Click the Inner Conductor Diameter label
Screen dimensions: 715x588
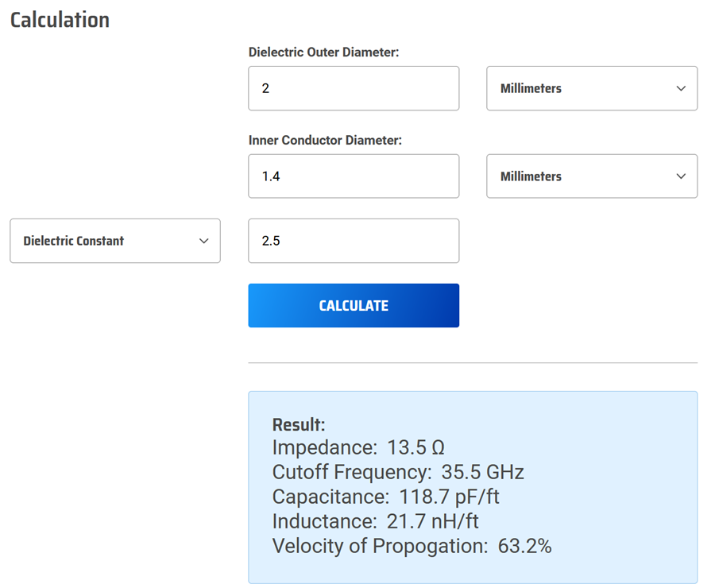tap(325, 140)
